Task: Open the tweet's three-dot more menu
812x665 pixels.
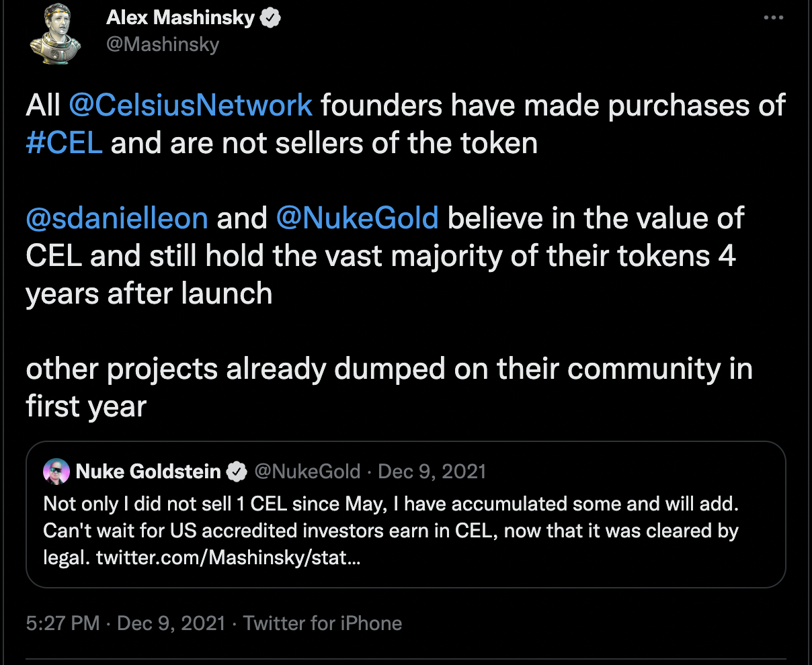Action: 774,19
